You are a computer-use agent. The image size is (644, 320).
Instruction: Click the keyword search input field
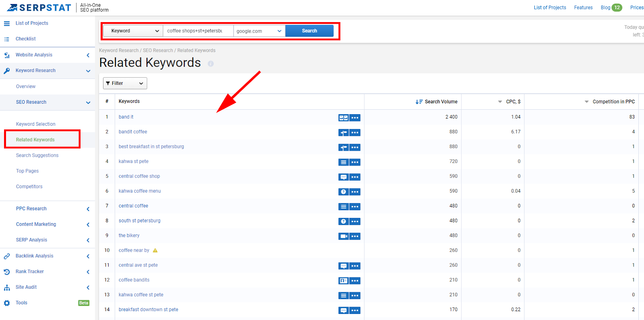pyautogui.click(x=197, y=31)
